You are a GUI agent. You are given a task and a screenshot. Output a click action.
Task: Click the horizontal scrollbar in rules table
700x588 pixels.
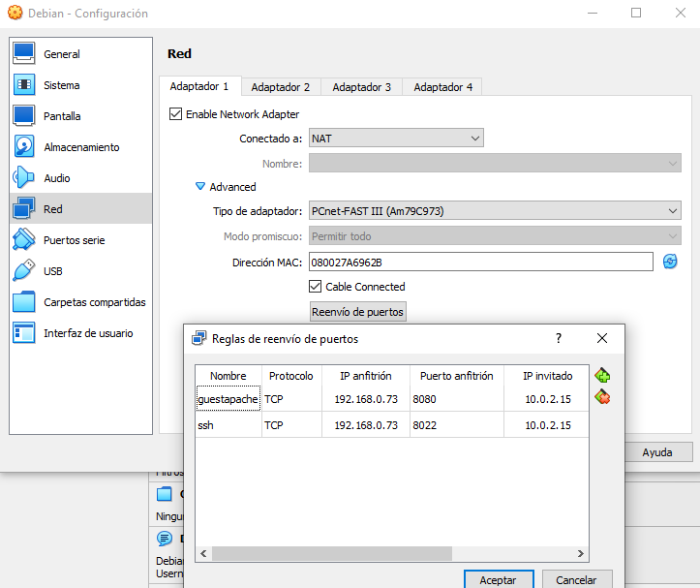click(x=332, y=553)
